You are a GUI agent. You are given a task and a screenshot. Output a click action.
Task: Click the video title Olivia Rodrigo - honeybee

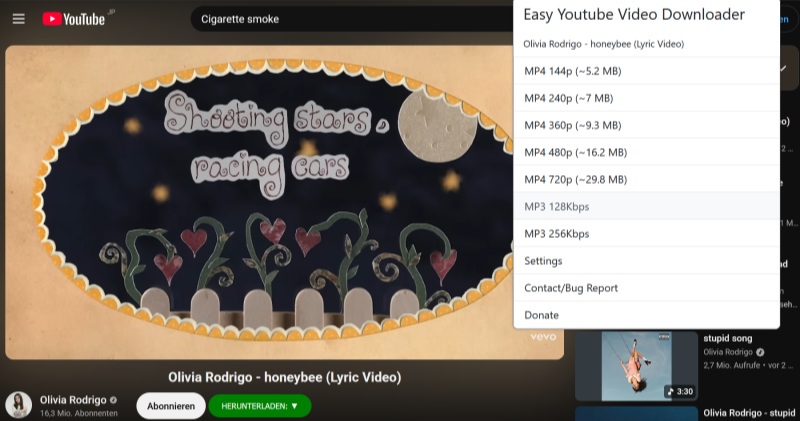point(285,378)
